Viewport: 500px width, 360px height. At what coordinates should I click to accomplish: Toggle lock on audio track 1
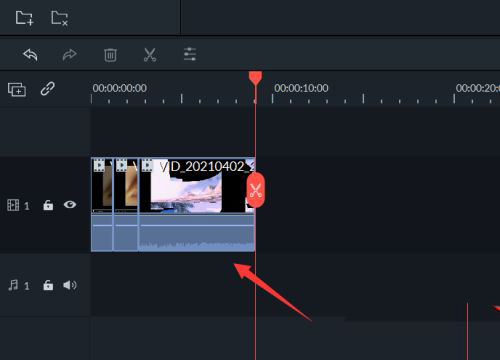click(48, 285)
